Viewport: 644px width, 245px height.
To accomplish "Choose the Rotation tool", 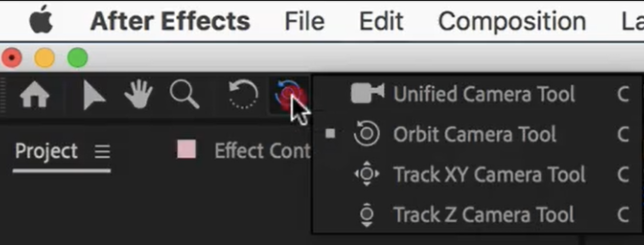I will click(243, 94).
